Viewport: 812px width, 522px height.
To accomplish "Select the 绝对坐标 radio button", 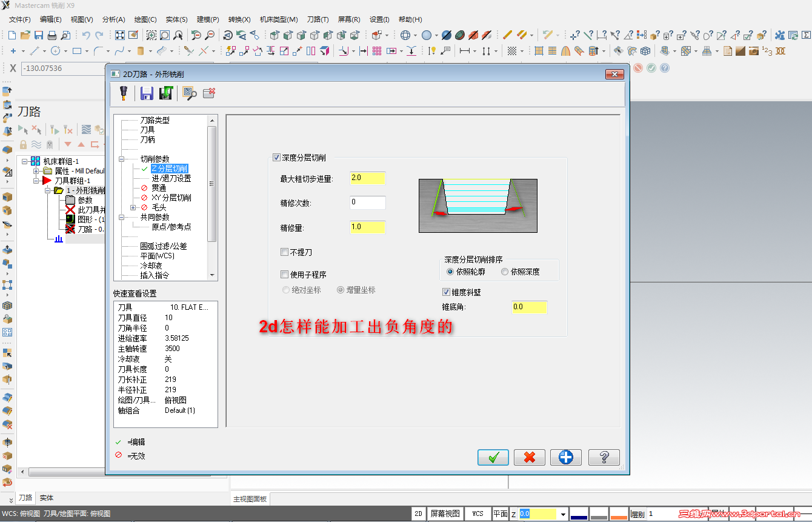I will [286, 290].
